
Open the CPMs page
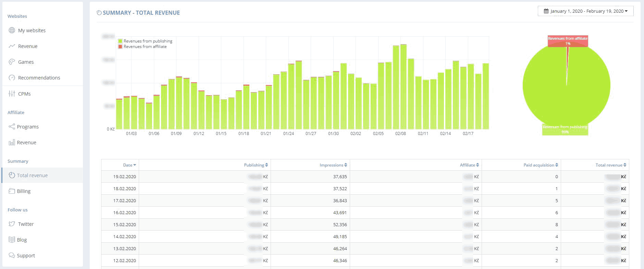tap(24, 94)
